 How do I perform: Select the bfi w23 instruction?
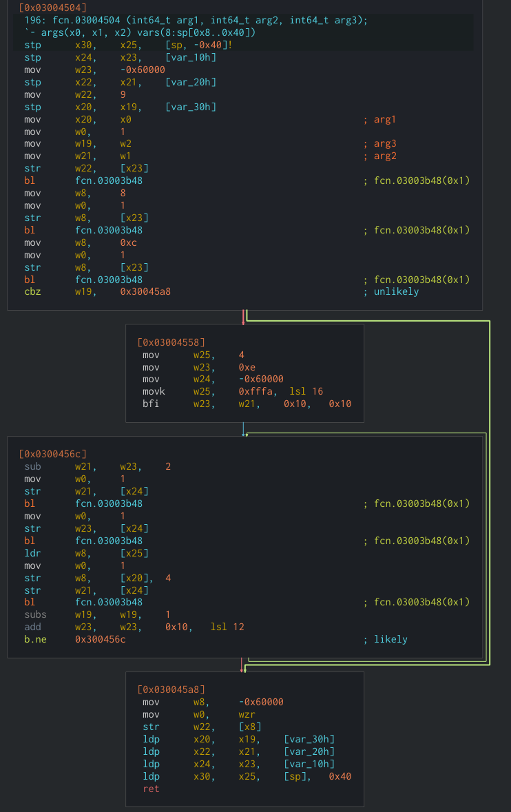(x=247, y=404)
